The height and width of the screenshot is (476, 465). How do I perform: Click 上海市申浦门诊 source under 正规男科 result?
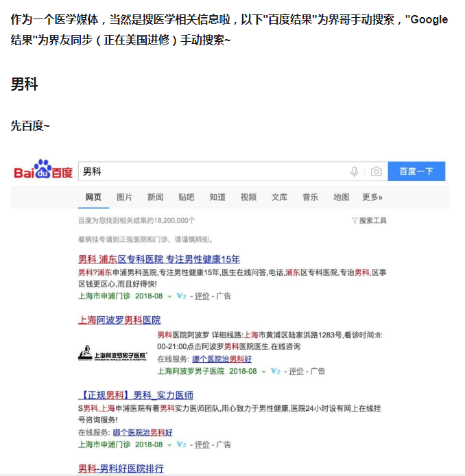click(104, 444)
